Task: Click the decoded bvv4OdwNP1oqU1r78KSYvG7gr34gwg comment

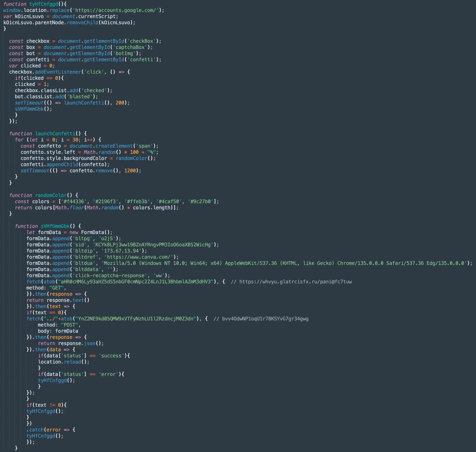Action: 265,319
